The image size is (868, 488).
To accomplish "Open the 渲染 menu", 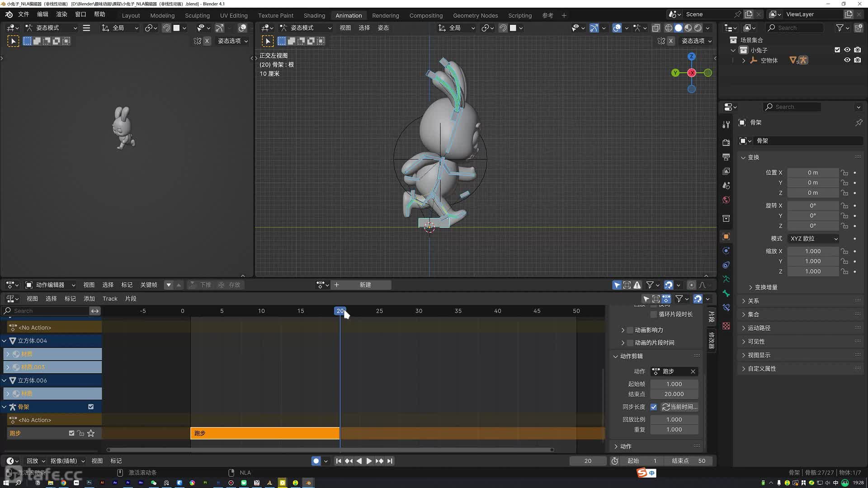I will click(x=61, y=14).
